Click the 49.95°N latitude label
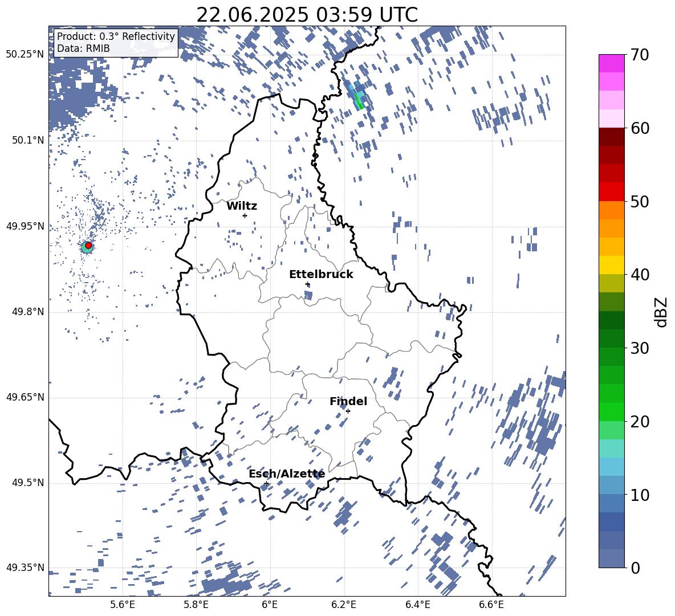Viewport: 675px width, 616px height. pyautogui.click(x=25, y=226)
